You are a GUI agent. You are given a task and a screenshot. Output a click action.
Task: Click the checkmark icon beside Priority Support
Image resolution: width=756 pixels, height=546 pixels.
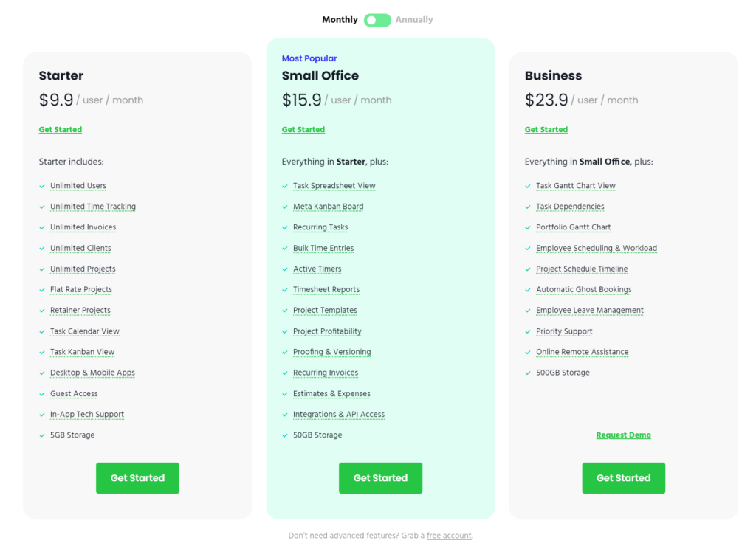(527, 331)
